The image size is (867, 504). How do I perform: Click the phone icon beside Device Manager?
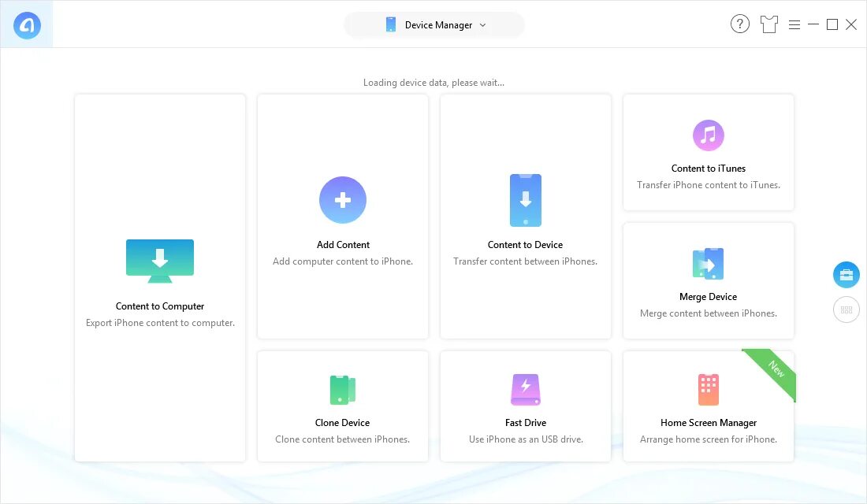[x=390, y=25]
